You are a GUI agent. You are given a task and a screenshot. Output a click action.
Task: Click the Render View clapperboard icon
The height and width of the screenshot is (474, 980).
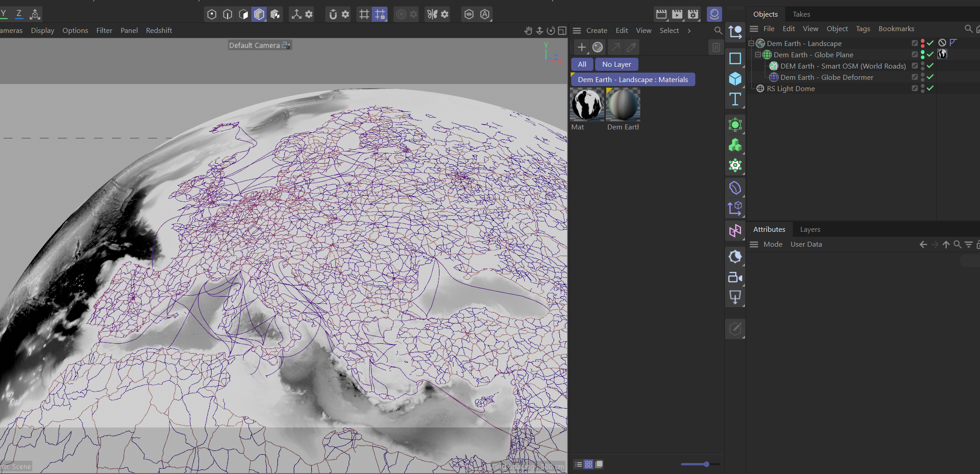(x=661, y=14)
